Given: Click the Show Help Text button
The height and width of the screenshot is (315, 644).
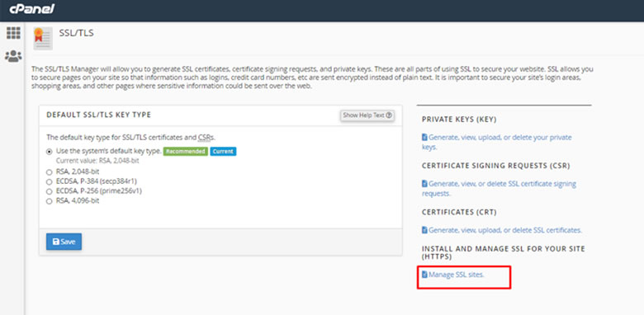Looking at the screenshot, I should pyautogui.click(x=367, y=115).
